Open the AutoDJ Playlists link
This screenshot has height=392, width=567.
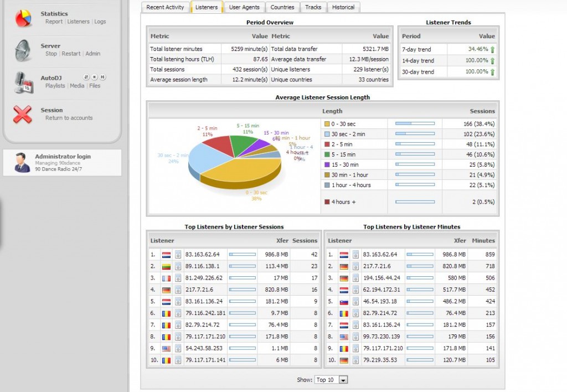55,86
